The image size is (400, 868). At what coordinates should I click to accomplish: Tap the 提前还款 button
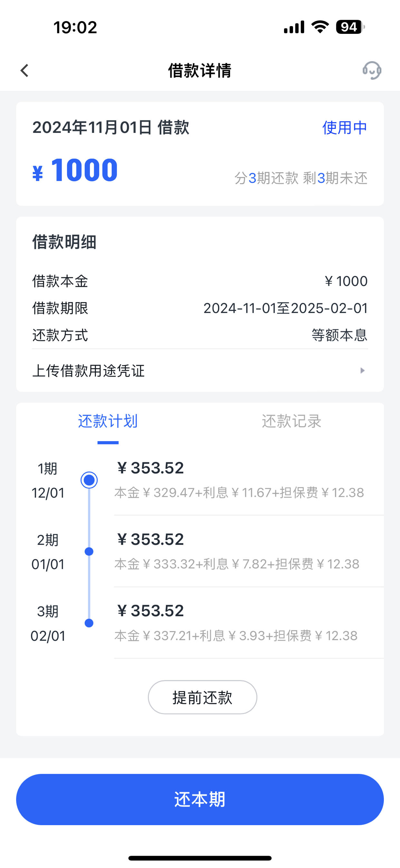click(202, 697)
